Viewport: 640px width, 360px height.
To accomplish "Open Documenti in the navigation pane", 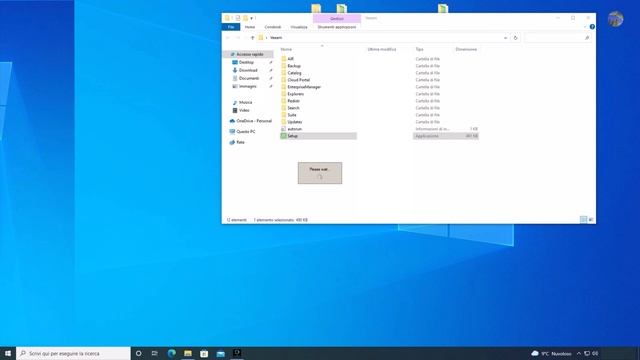I will (249, 78).
